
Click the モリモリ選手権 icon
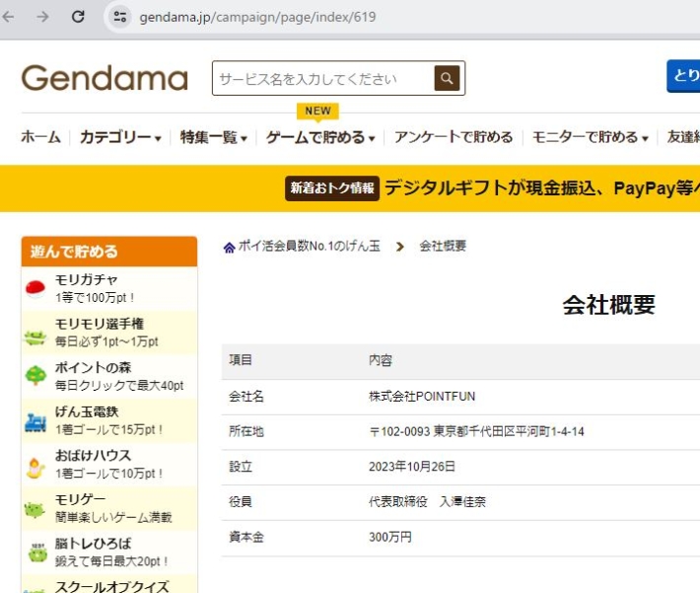click(x=35, y=337)
